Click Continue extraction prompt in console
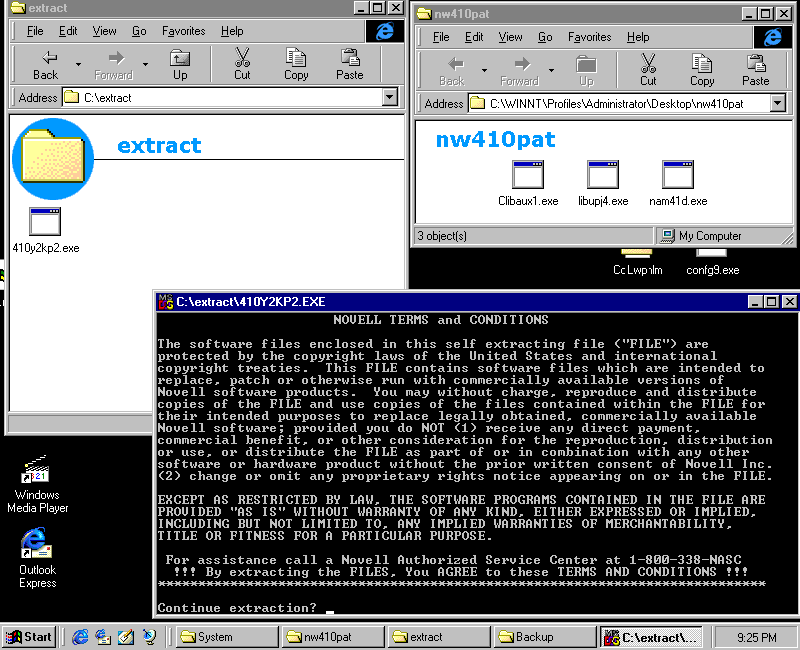 [237, 608]
